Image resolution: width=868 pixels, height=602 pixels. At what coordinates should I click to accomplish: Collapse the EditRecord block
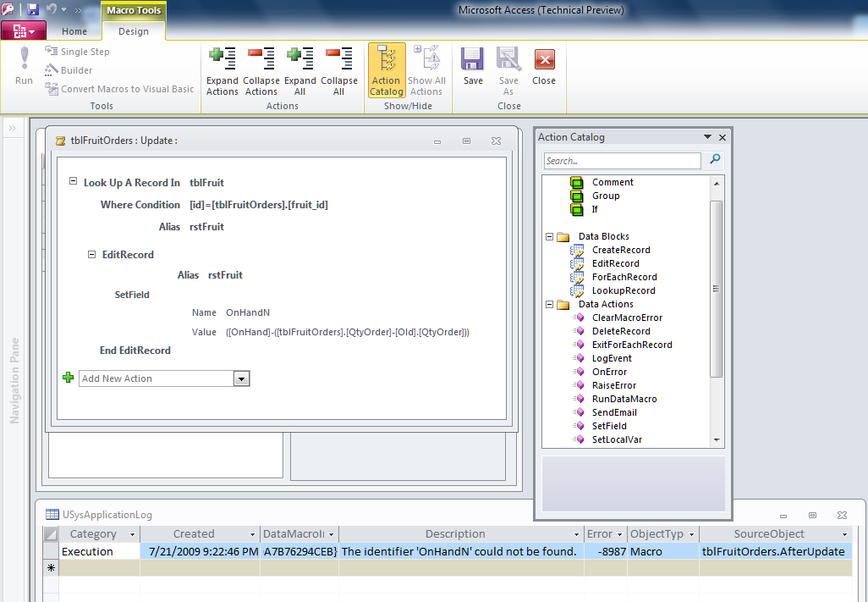91,254
